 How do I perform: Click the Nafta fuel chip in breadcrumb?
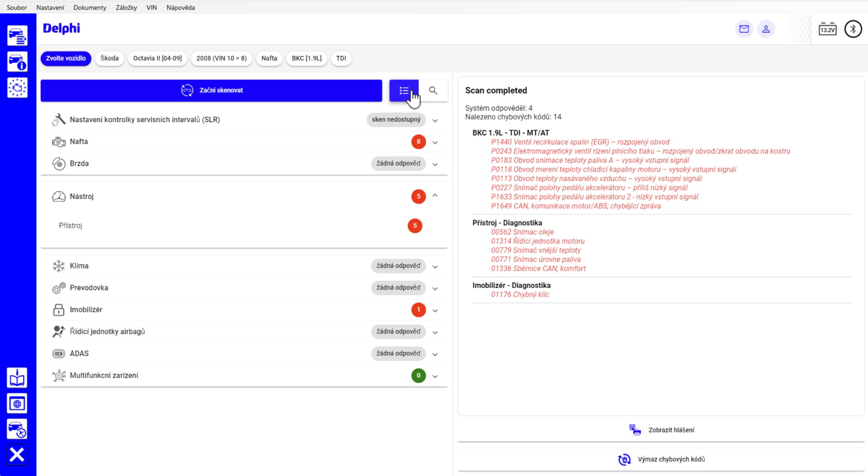click(x=269, y=58)
